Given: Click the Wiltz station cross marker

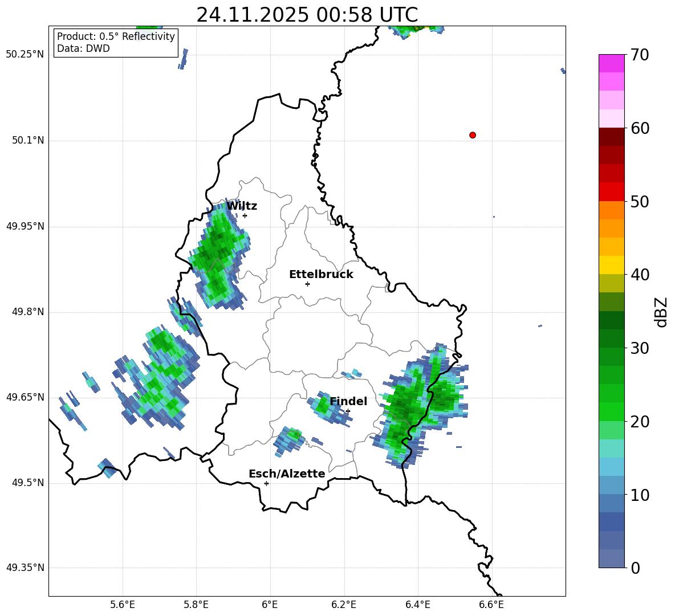Looking at the screenshot, I should (245, 215).
